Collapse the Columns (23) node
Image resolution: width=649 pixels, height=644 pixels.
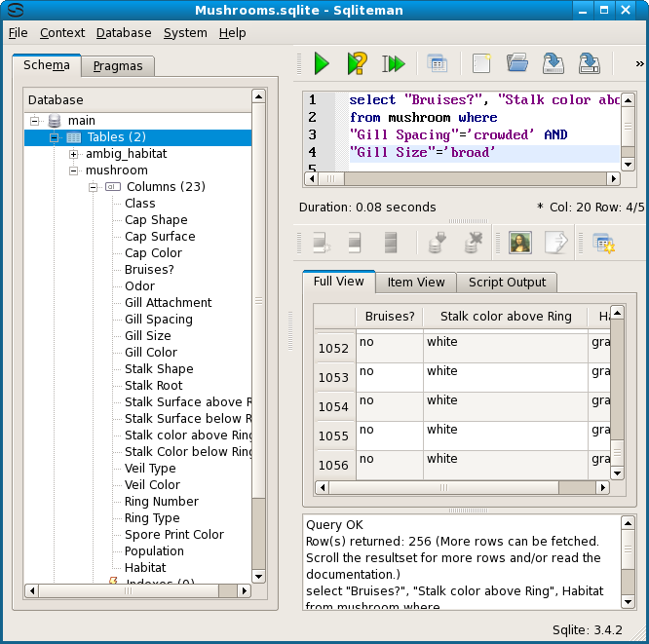[x=94, y=187]
